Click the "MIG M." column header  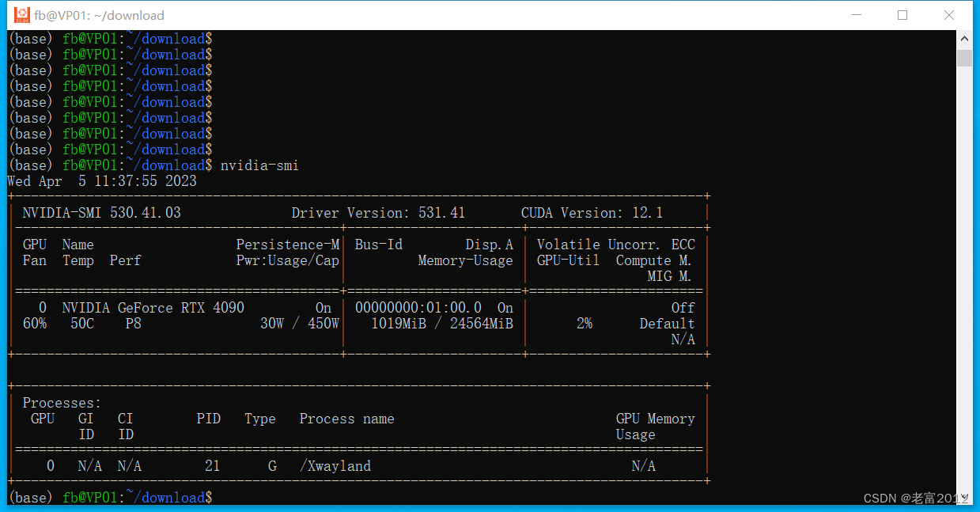(x=669, y=276)
